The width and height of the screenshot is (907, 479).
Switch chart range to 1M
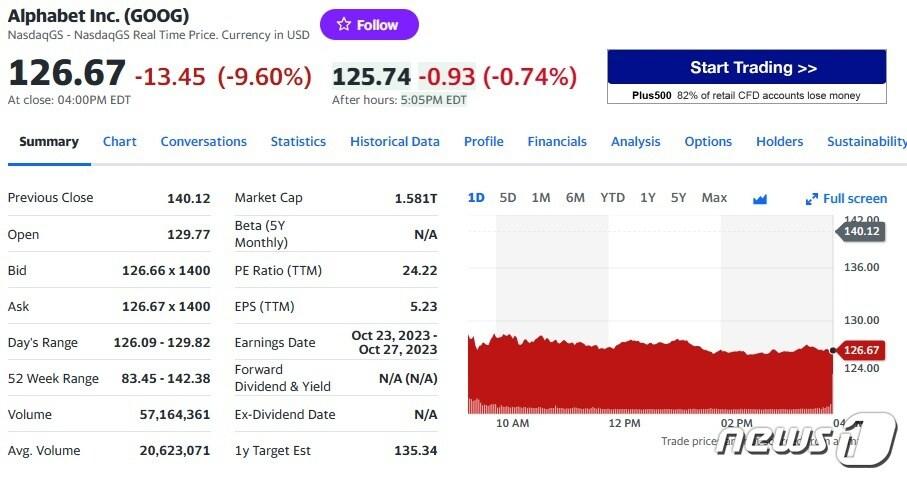(x=541, y=198)
